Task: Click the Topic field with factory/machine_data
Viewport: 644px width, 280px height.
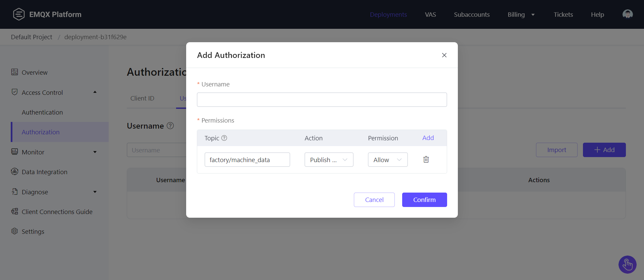Action: point(247,160)
